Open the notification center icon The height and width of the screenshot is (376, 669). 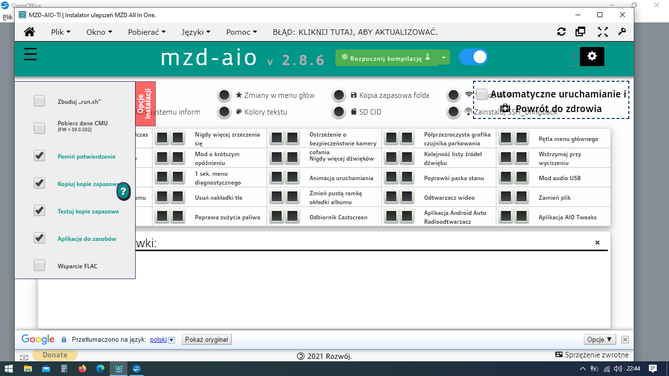pyautogui.click(x=653, y=369)
